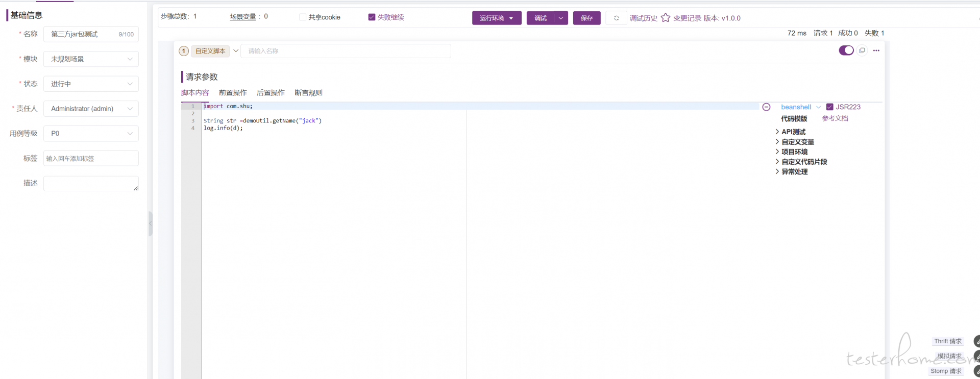980x379 pixels.
Task: Click the star icon to follow scenario
Action: click(x=666, y=18)
